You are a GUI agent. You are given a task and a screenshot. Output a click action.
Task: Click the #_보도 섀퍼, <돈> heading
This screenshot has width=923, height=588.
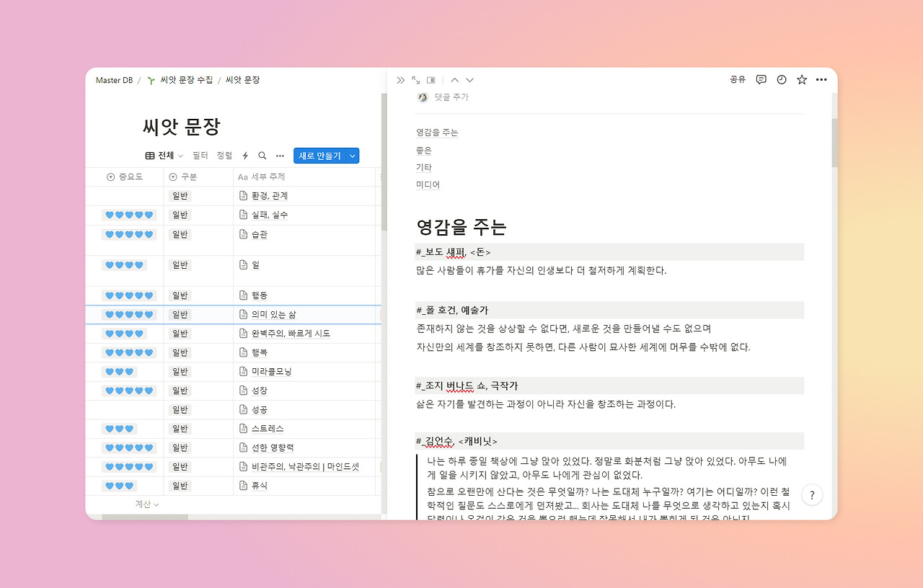click(x=609, y=251)
